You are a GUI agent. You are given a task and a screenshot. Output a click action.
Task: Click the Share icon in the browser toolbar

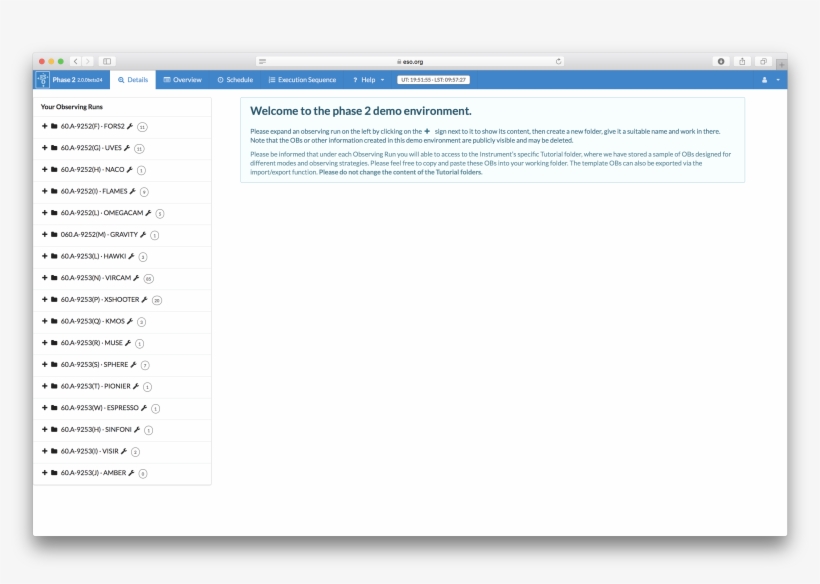743,59
